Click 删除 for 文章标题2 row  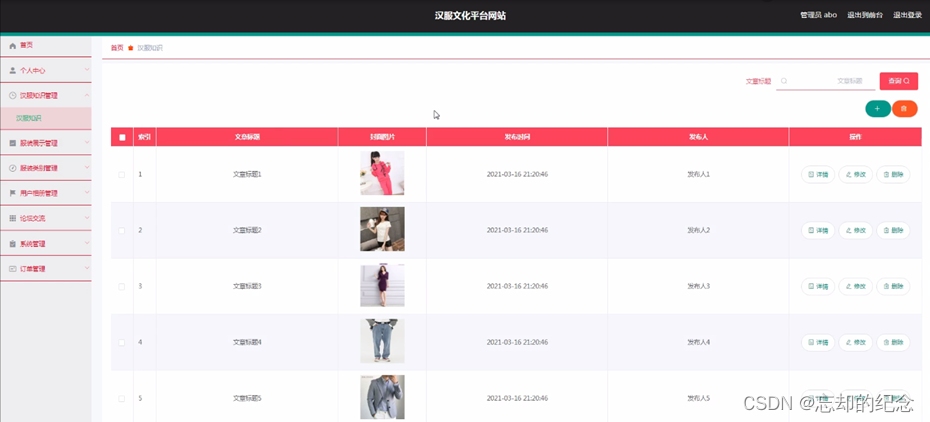[x=893, y=230]
